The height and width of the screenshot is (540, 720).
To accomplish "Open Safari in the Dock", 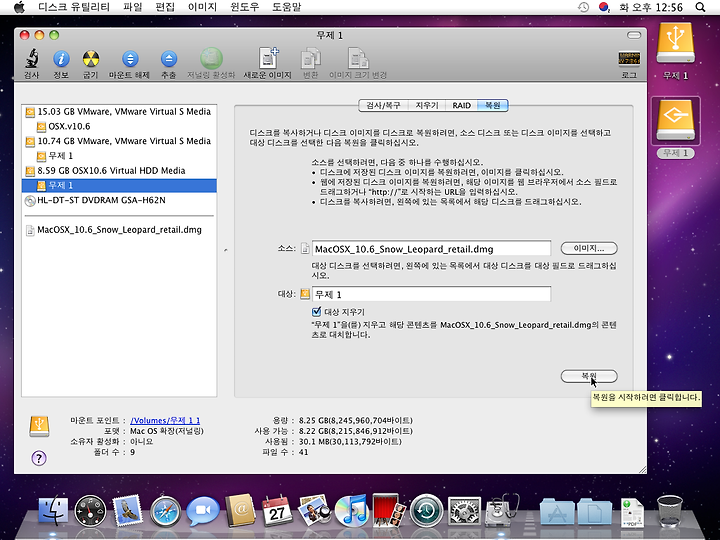I will coord(166,511).
